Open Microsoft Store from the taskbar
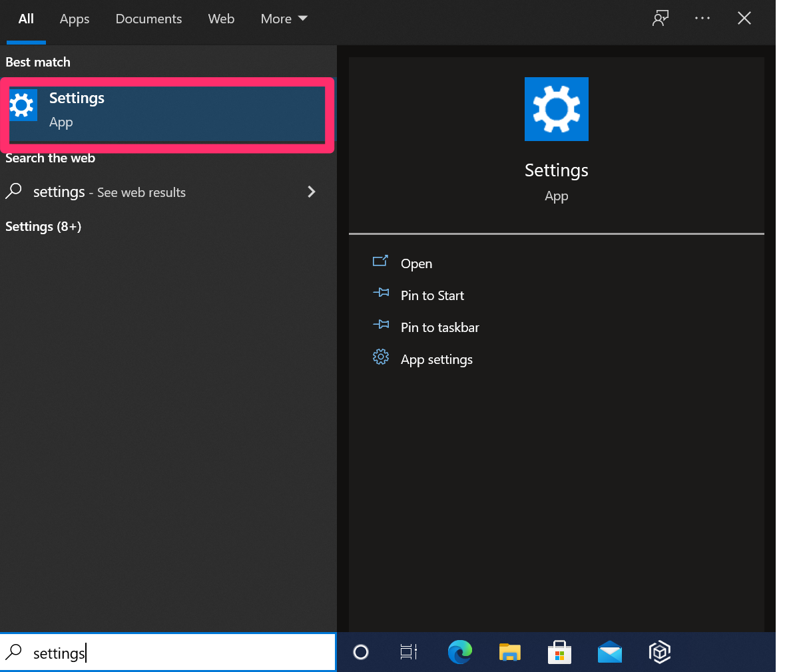 coord(559,652)
